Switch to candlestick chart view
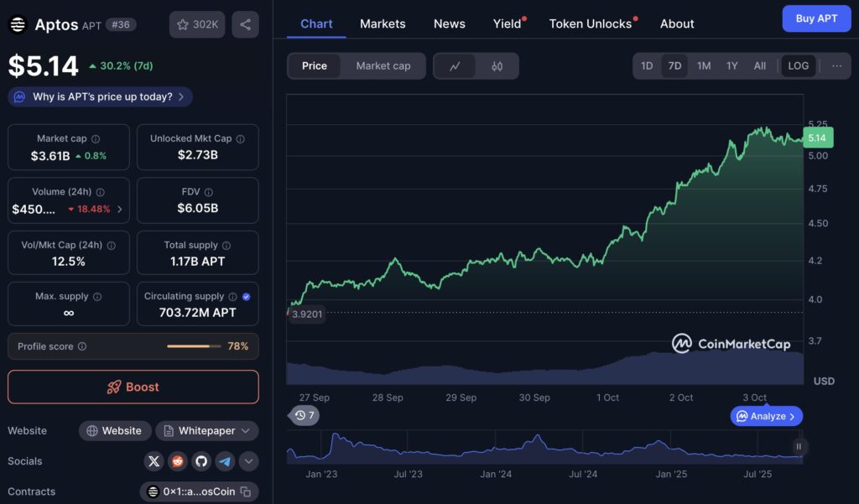 (x=497, y=66)
